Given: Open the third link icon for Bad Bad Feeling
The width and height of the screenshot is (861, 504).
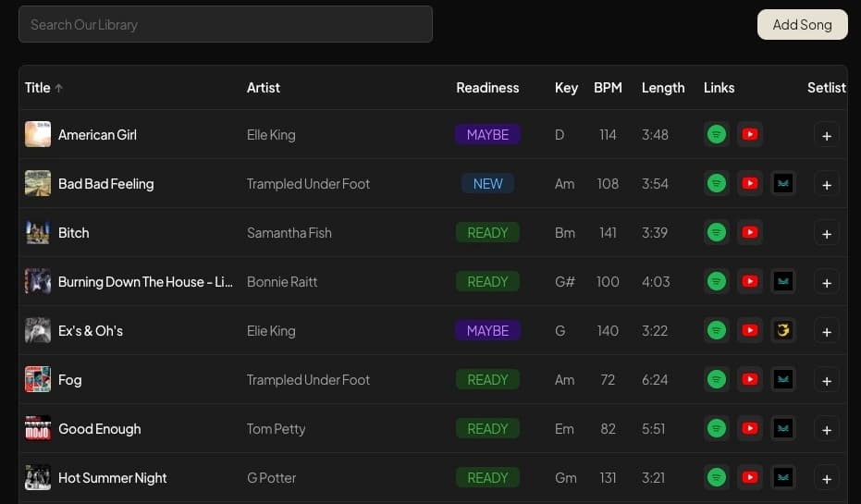Looking at the screenshot, I should coord(783,183).
